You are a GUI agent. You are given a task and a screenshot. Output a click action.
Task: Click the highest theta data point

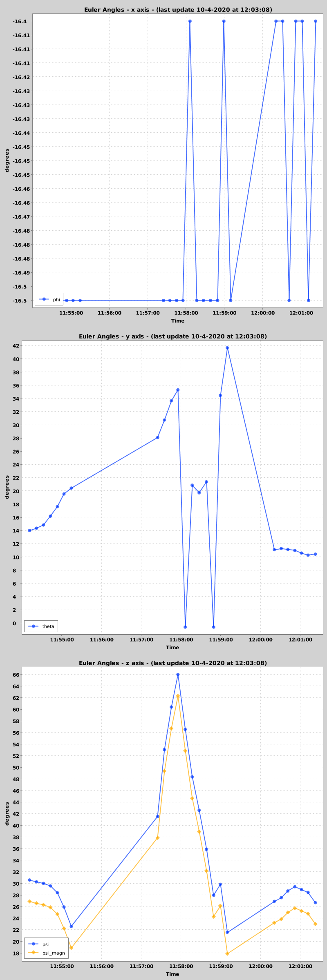[227, 348]
